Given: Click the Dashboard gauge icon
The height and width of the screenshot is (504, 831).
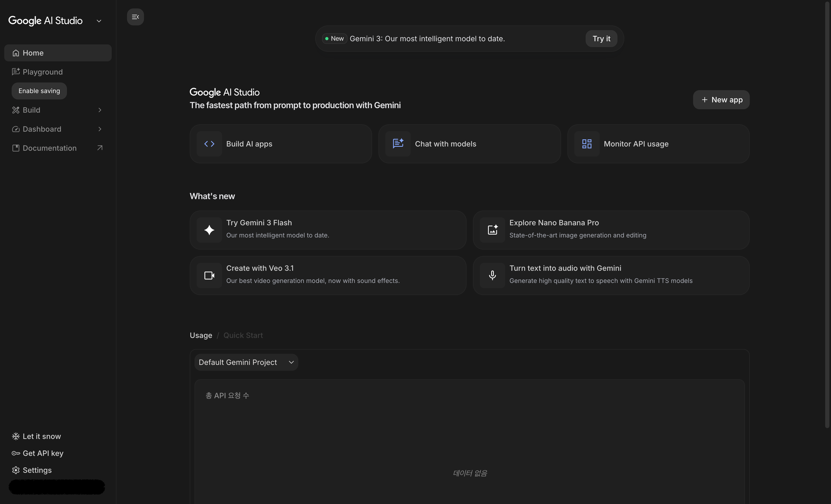Looking at the screenshot, I should (x=16, y=129).
